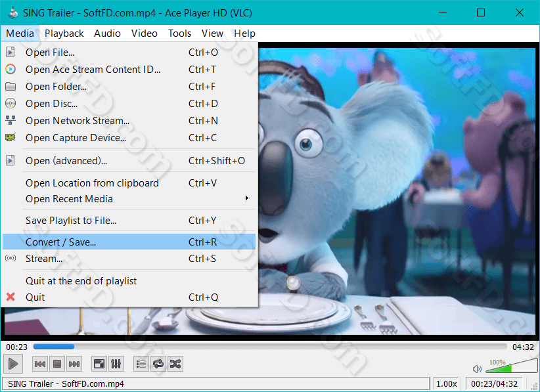
Task: Open the Playback menu
Action: (64, 33)
